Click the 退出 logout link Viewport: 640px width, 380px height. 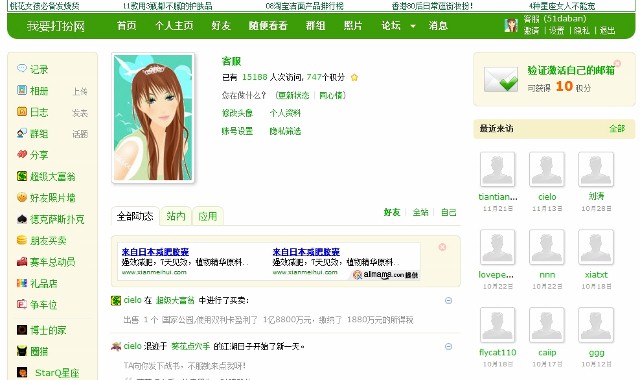pyautogui.click(x=607, y=31)
